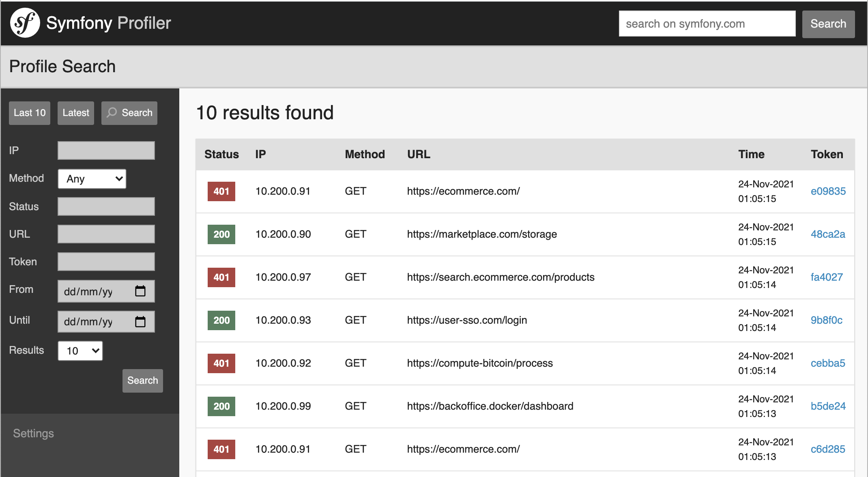Click the search on symfony.com text box
The width and height of the screenshot is (868, 477).
pyautogui.click(x=707, y=24)
